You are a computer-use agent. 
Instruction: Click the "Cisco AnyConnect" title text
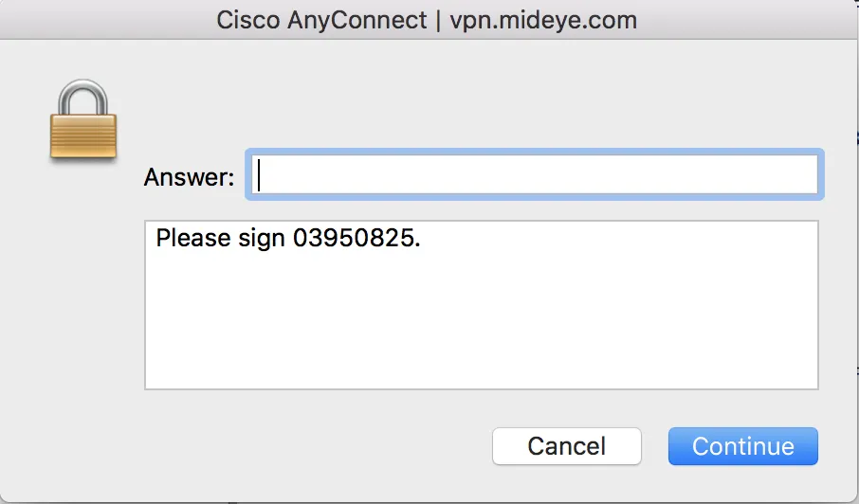point(321,20)
